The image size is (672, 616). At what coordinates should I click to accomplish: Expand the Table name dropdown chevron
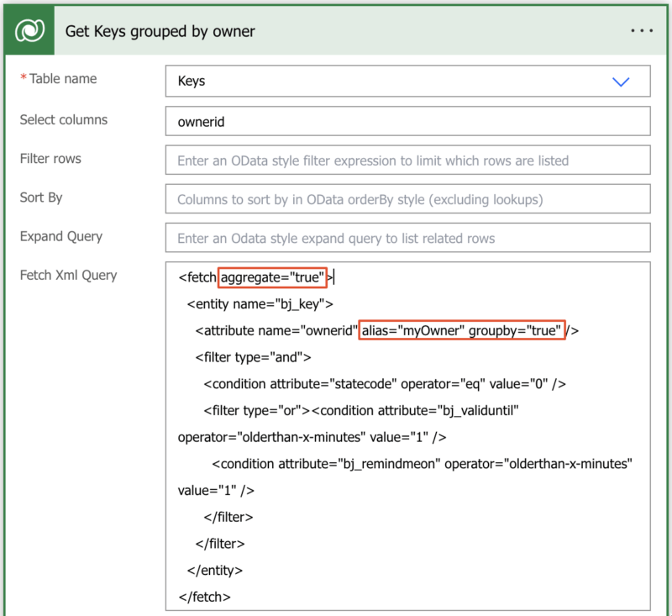[x=621, y=82]
